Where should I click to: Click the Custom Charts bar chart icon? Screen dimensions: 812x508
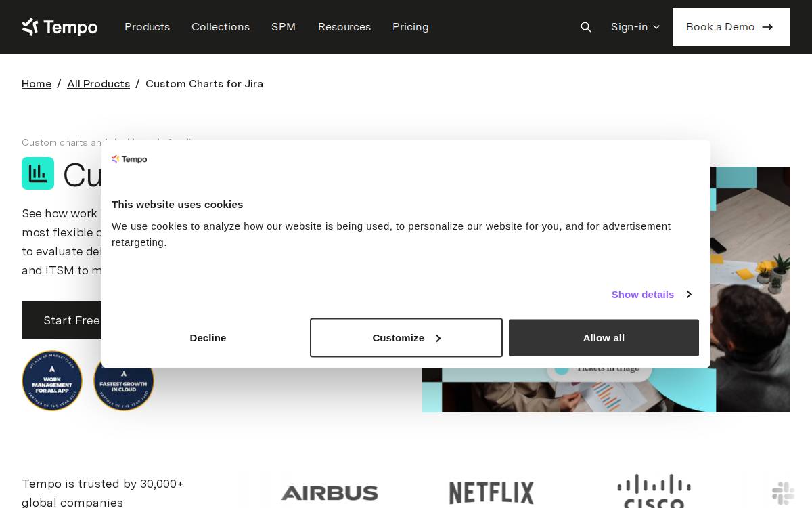point(38,173)
